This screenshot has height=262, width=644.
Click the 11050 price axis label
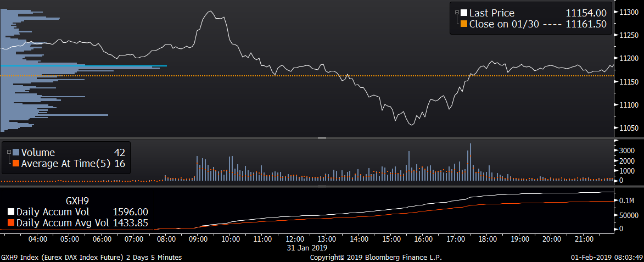(x=629, y=129)
